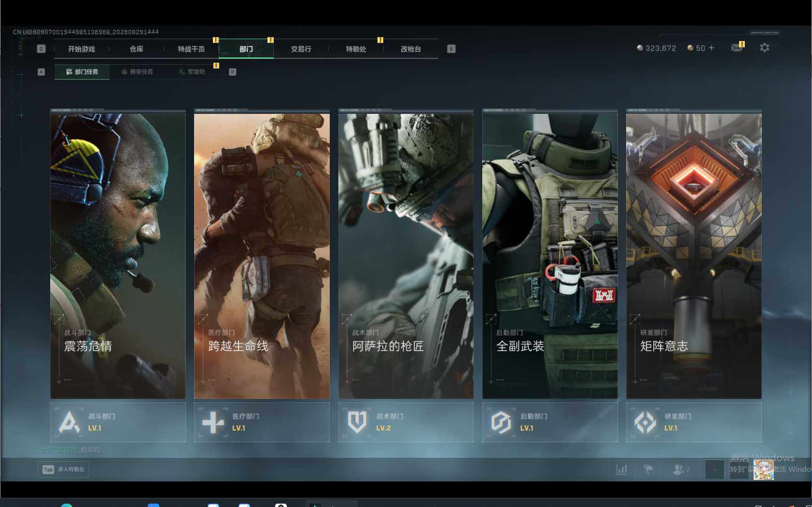Click the 医疗部门 cross icon
This screenshot has width=812, height=507.
click(213, 422)
